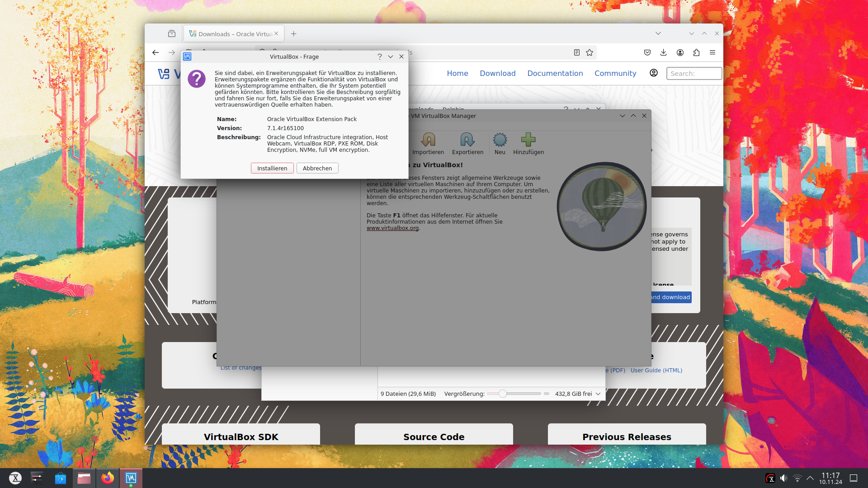The height and width of the screenshot is (488, 868).
Task: Close the Downloads – Oracle VirtualBox tab
Action: click(276, 33)
